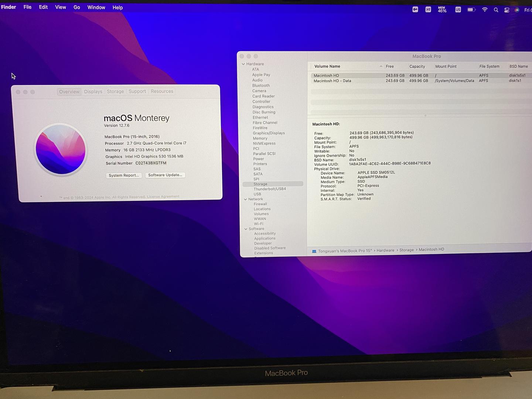Screen dimensions: 532x399
Task: Collapse the Network section in sidebar
Action: (245, 199)
